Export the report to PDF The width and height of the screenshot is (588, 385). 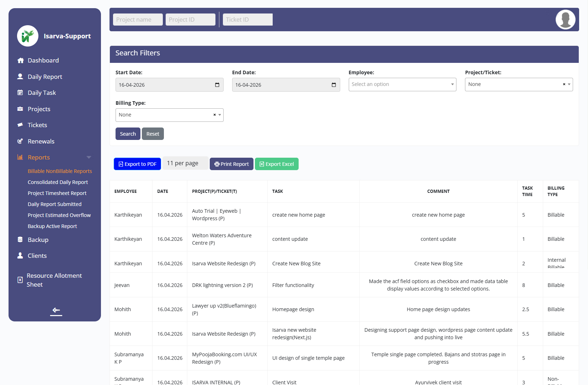pos(137,164)
